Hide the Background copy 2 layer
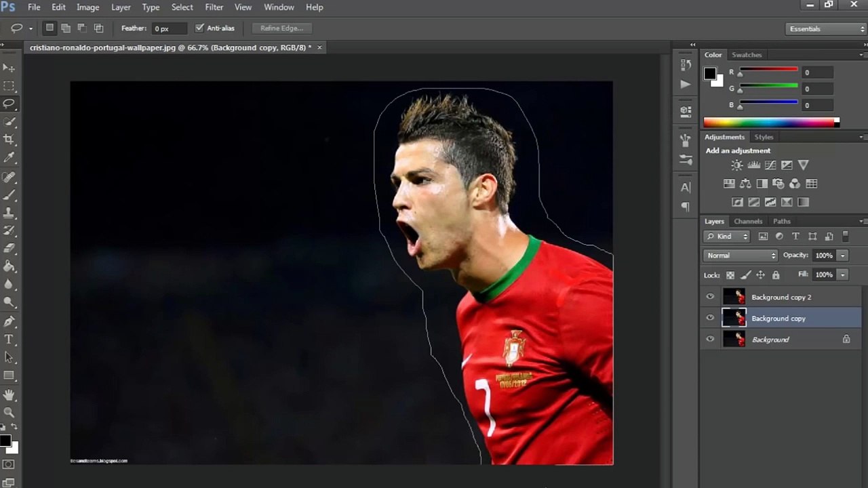Screen dimensions: 868x488 click(710, 297)
